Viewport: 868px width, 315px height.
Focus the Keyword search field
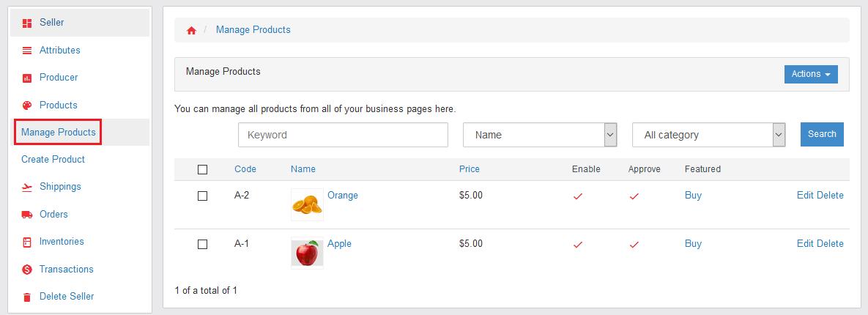point(343,135)
